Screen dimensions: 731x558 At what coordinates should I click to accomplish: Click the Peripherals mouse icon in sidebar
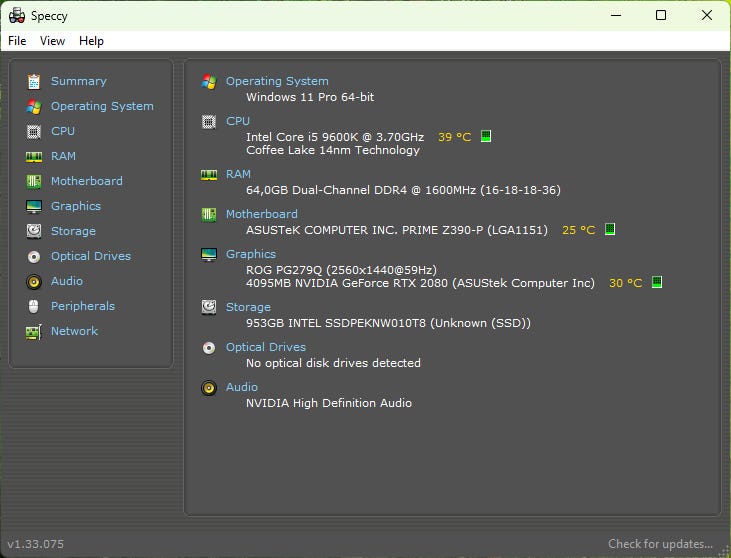point(34,306)
